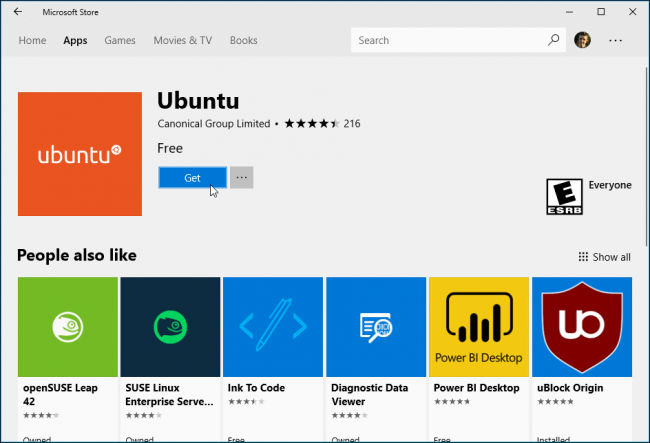Minimize the Microsoft Store window
This screenshot has width=650, height=443.
coord(570,12)
